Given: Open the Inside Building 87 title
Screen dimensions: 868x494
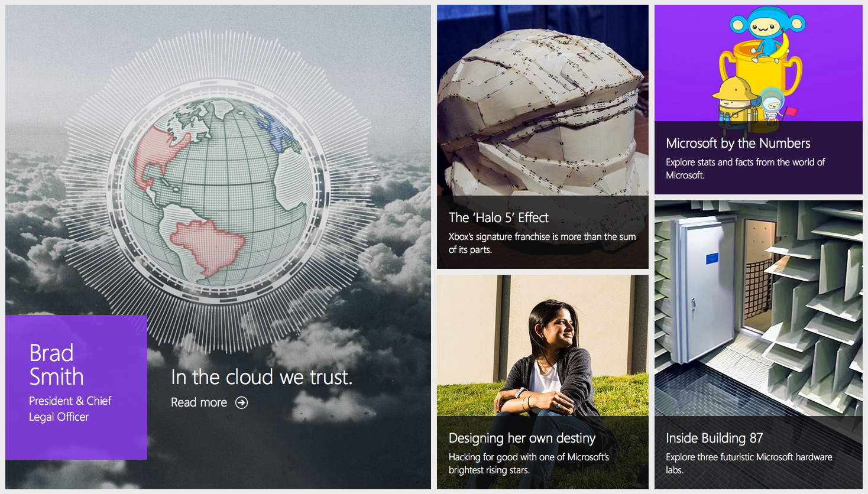Looking at the screenshot, I should point(714,438).
